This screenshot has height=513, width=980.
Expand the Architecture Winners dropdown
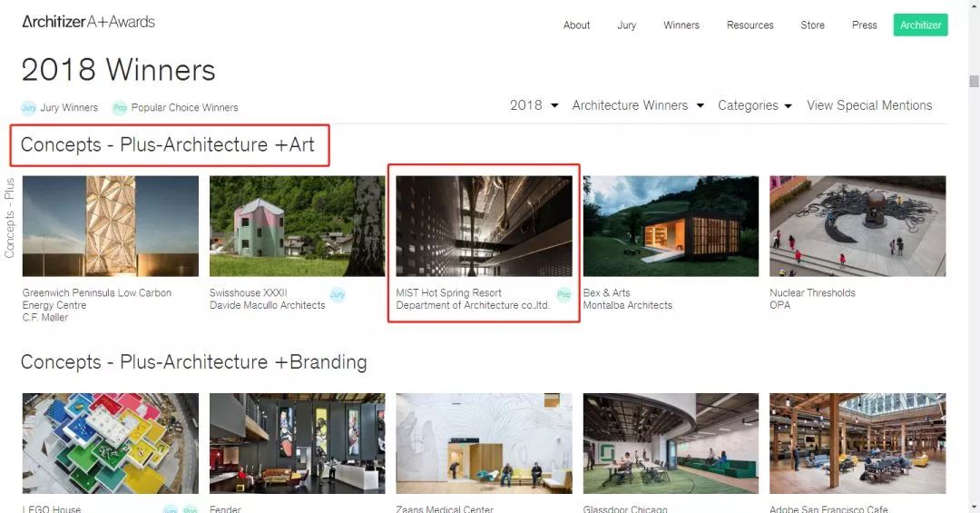pos(637,105)
